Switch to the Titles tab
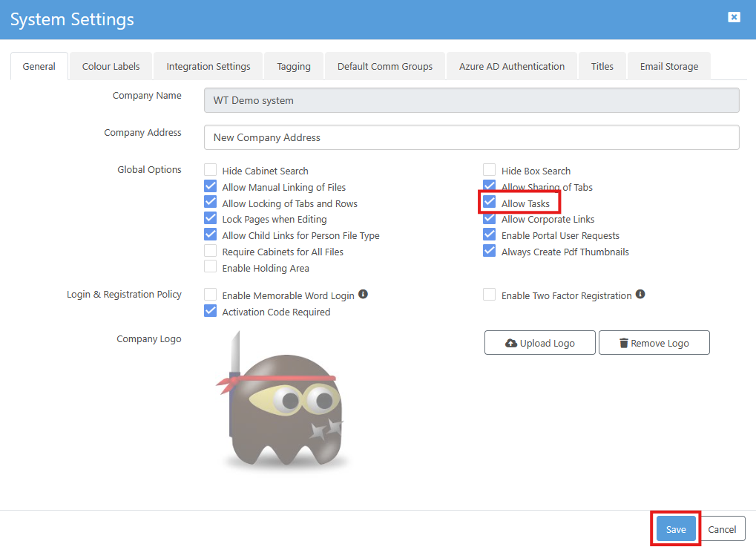Image resolution: width=756 pixels, height=547 pixels. [602, 67]
